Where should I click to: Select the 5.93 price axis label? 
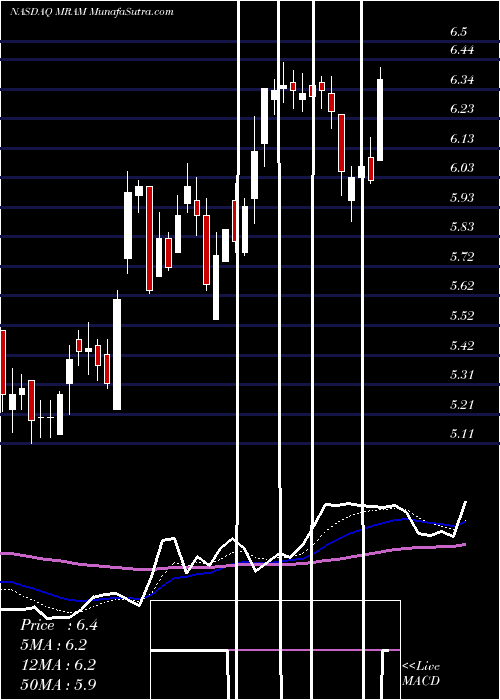click(x=462, y=197)
